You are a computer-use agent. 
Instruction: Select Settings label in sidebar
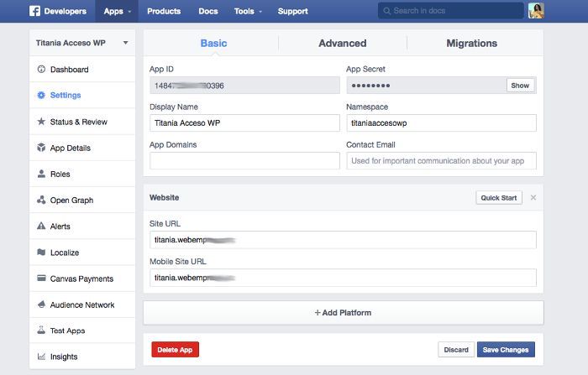(66, 95)
